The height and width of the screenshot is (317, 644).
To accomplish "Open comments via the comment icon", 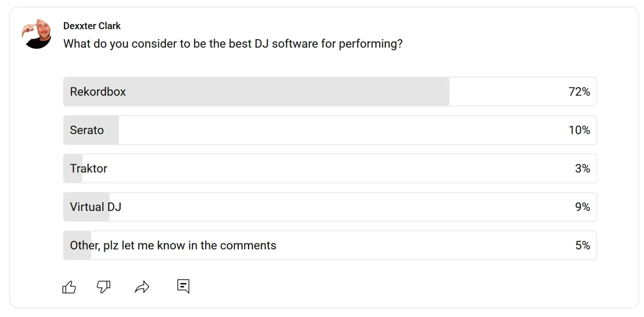I will tap(183, 286).
